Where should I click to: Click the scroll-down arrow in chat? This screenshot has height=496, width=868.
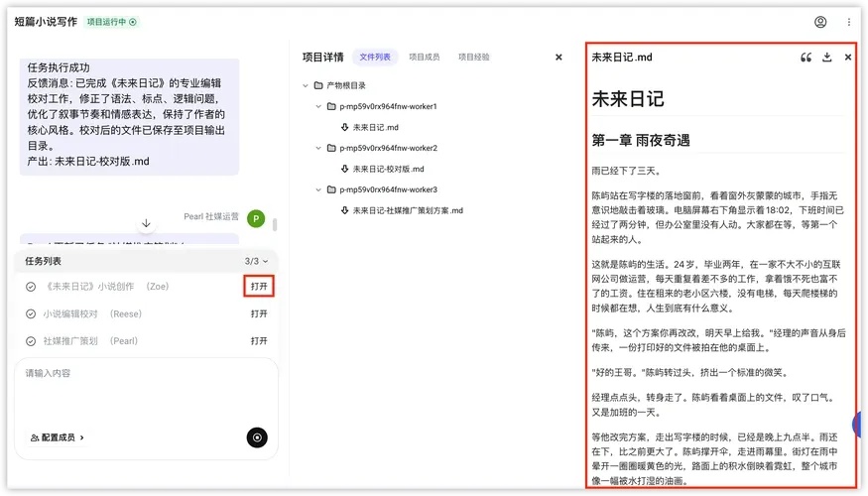click(x=146, y=223)
